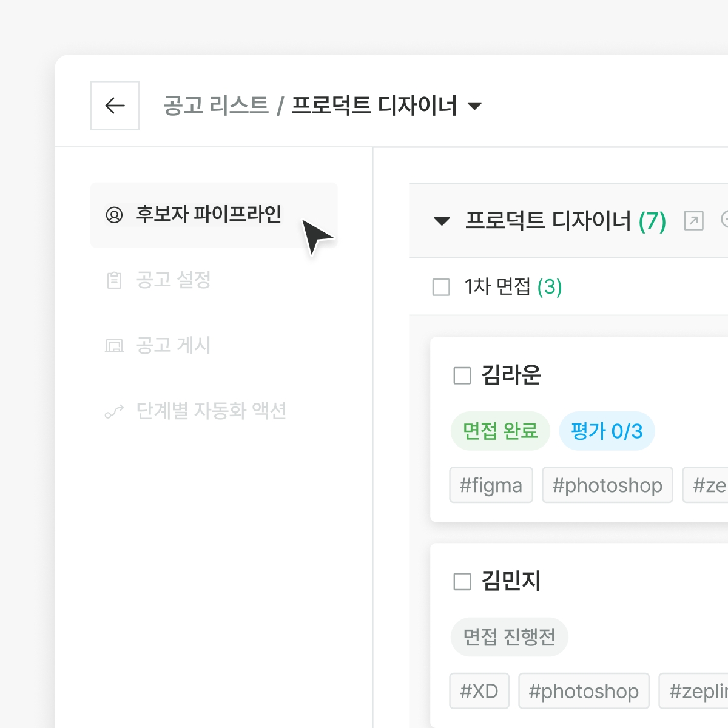Select the 김라운 candidate checkbox
This screenshot has height=728, width=728.
462,376
